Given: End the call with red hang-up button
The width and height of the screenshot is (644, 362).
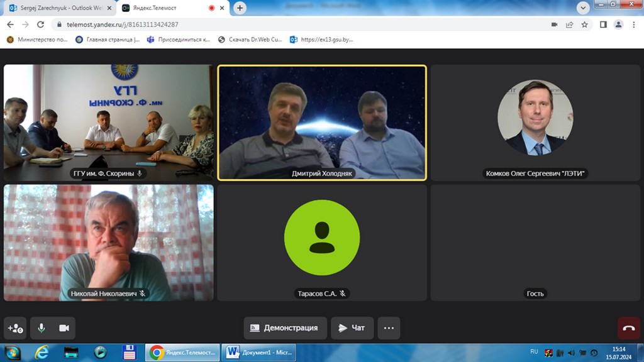Looking at the screenshot, I should [628, 328].
